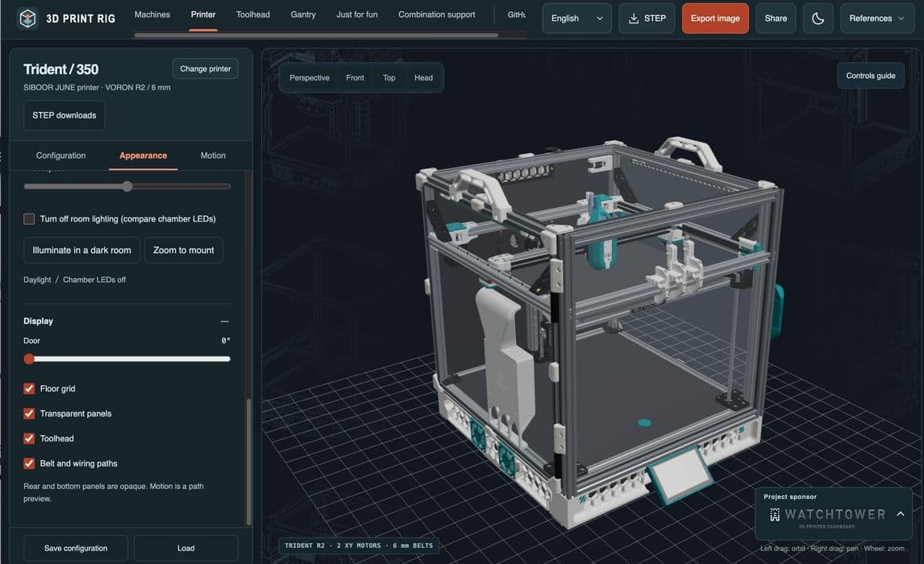Click the 3D Print Rig cube logo

point(27,19)
